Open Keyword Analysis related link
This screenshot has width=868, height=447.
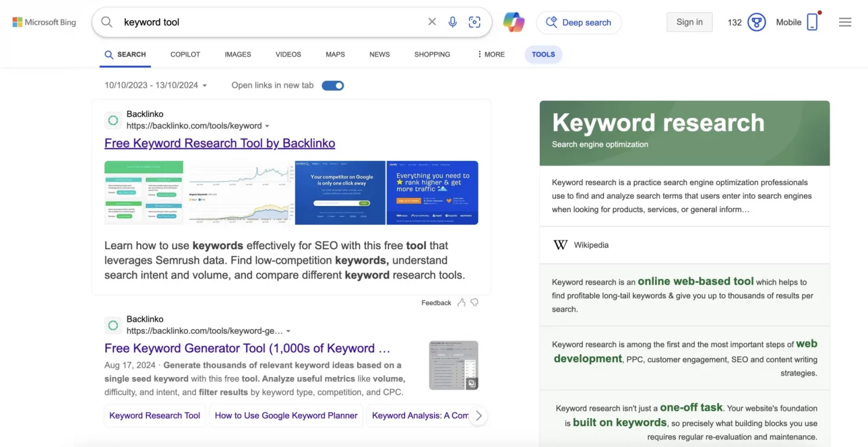(420, 415)
